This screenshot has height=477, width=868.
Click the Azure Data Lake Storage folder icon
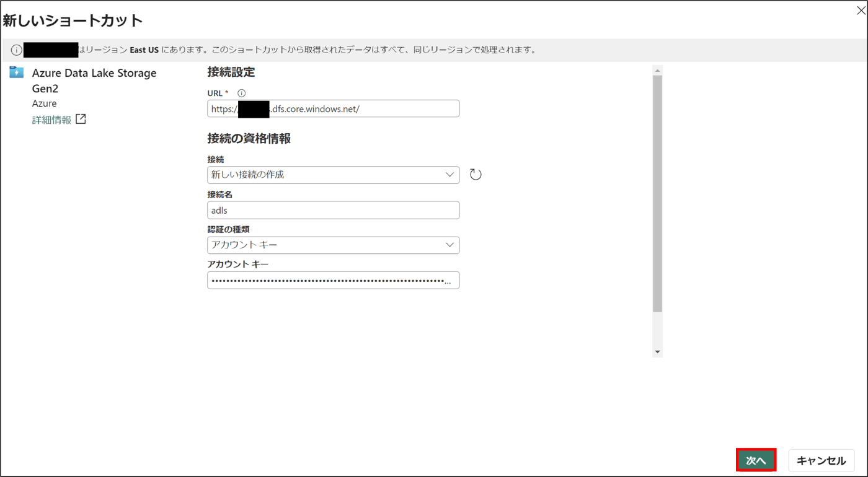tap(17, 72)
